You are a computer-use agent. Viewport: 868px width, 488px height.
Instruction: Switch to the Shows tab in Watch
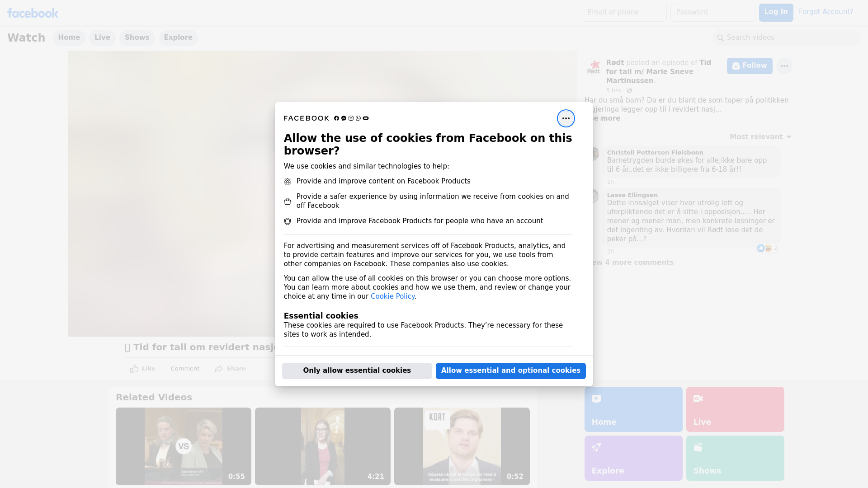(x=137, y=38)
